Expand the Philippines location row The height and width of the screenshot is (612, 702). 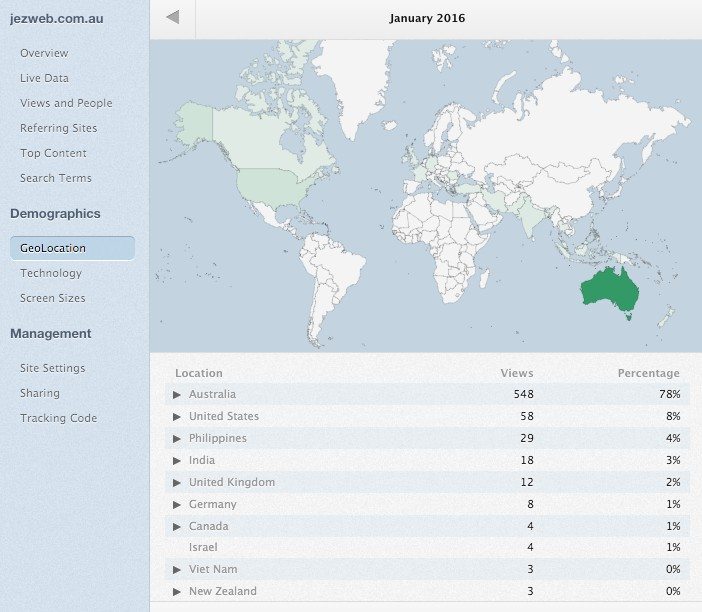click(x=177, y=439)
